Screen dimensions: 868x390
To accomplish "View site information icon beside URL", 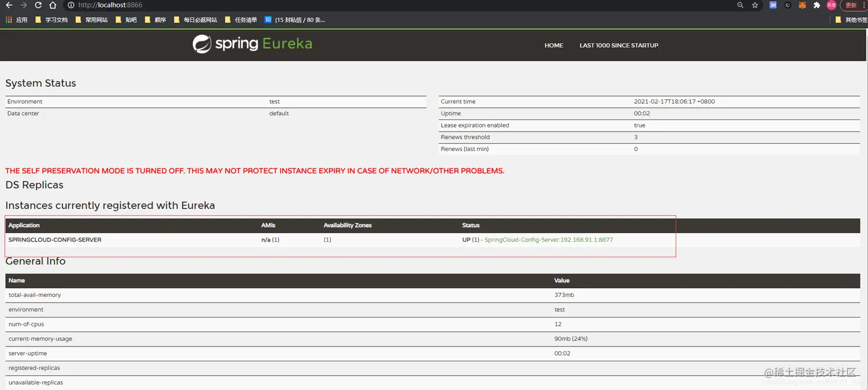I will point(71,5).
